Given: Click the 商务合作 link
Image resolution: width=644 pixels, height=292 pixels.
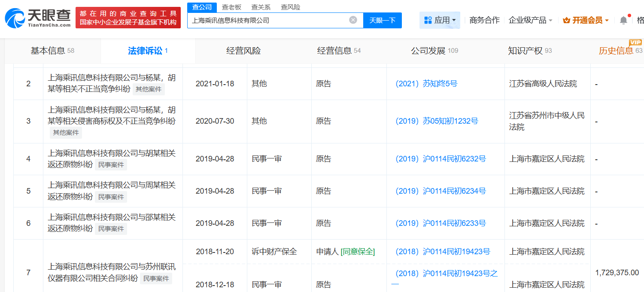Looking at the screenshot, I should [484, 20].
